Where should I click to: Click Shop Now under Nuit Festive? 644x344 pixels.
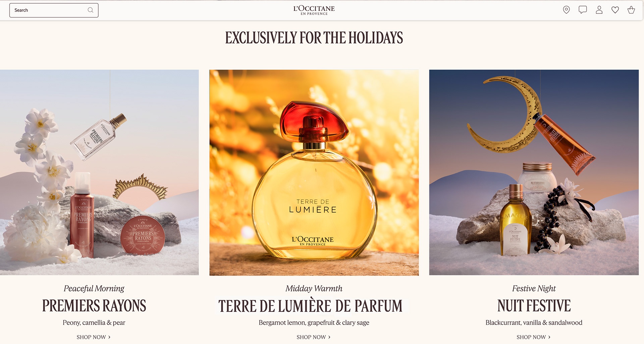point(534,337)
